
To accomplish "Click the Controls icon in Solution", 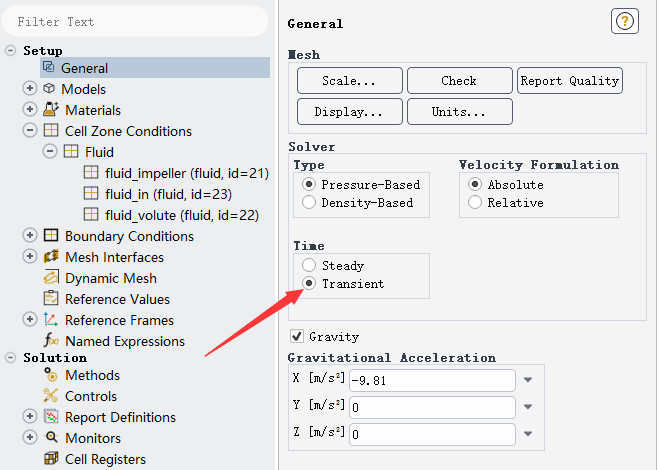I will 50,396.
